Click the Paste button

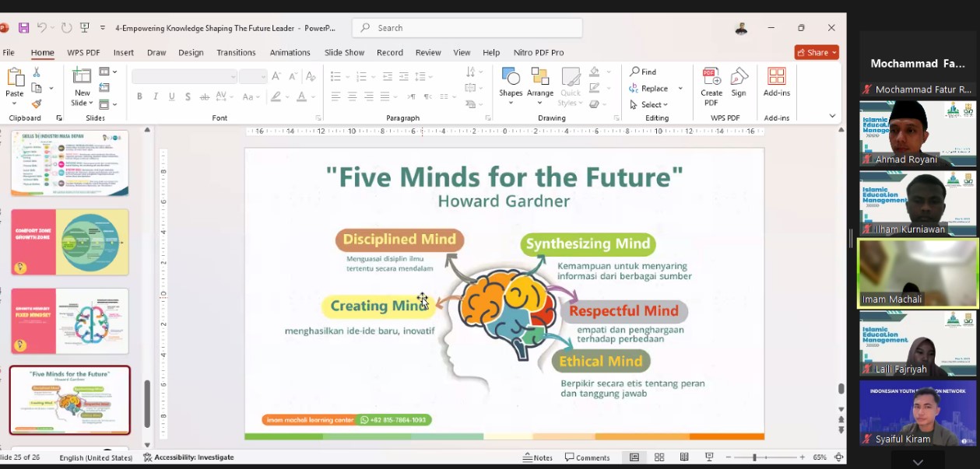pos(14,86)
